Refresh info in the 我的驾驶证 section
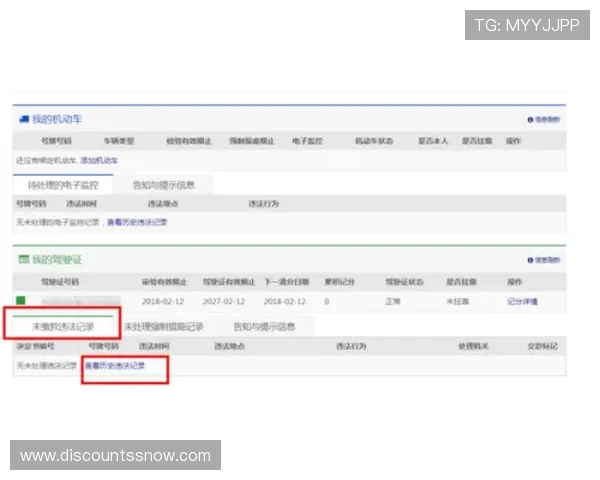This screenshot has width=600, height=480. tap(544, 260)
